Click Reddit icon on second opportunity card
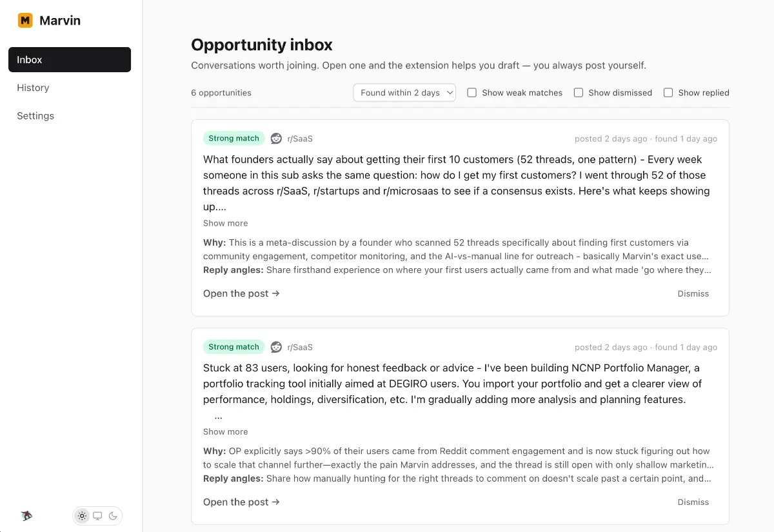The image size is (774, 532). [276, 347]
